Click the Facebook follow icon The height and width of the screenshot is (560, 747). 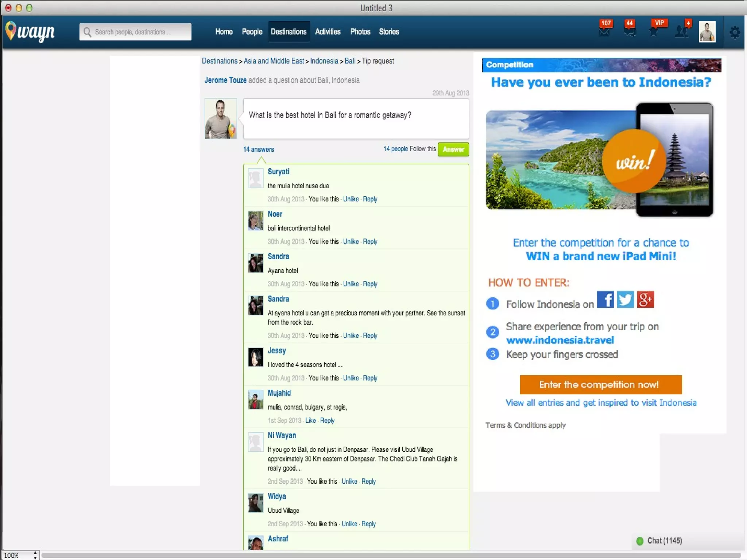(x=605, y=299)
